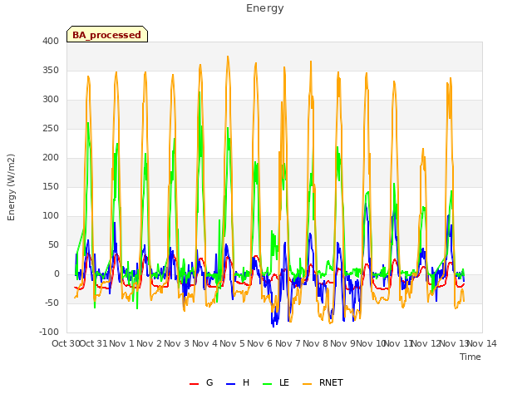Viewport: 532px width, 399px height.
Task: Click the green LE legend color marker
Action: [x=268, y=384]
